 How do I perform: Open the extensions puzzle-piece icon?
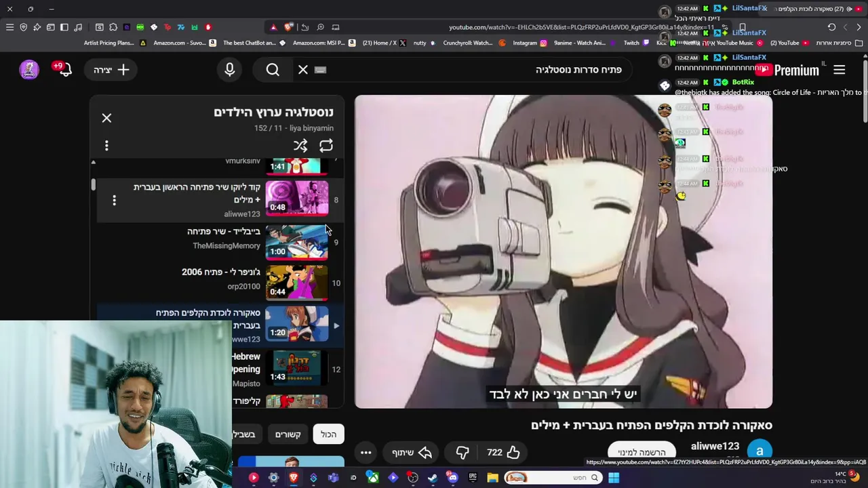(113, 27)
